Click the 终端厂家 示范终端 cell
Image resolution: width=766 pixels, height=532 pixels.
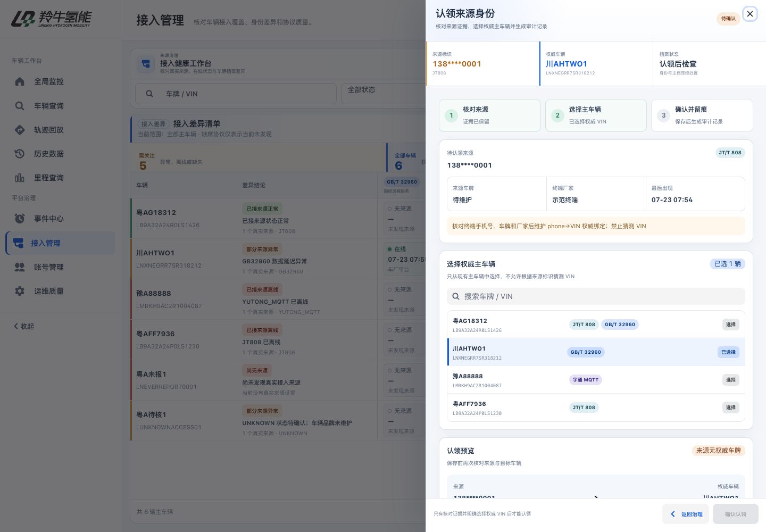[596, 194]
